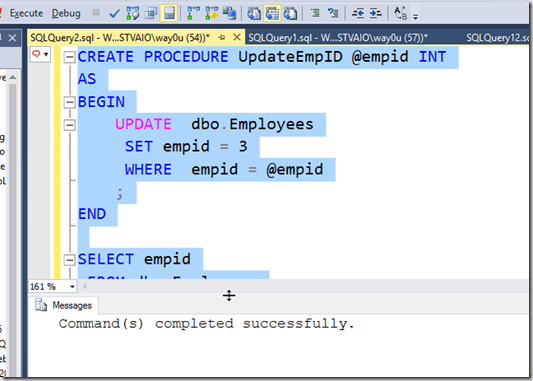Collapse the BEGIN block outline

(x=69, y=102)
